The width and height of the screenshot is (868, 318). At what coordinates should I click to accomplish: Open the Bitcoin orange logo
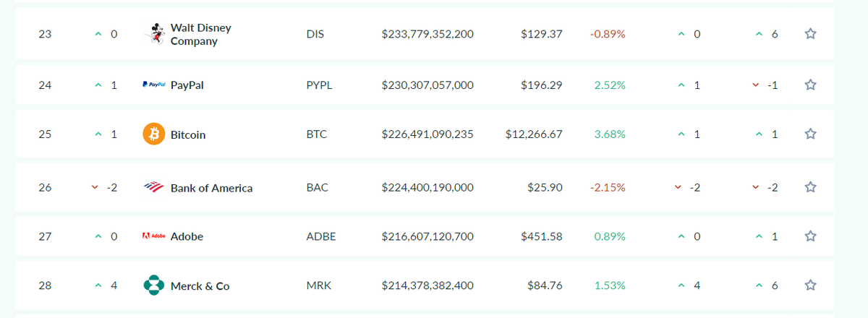(x=154, y=134)
